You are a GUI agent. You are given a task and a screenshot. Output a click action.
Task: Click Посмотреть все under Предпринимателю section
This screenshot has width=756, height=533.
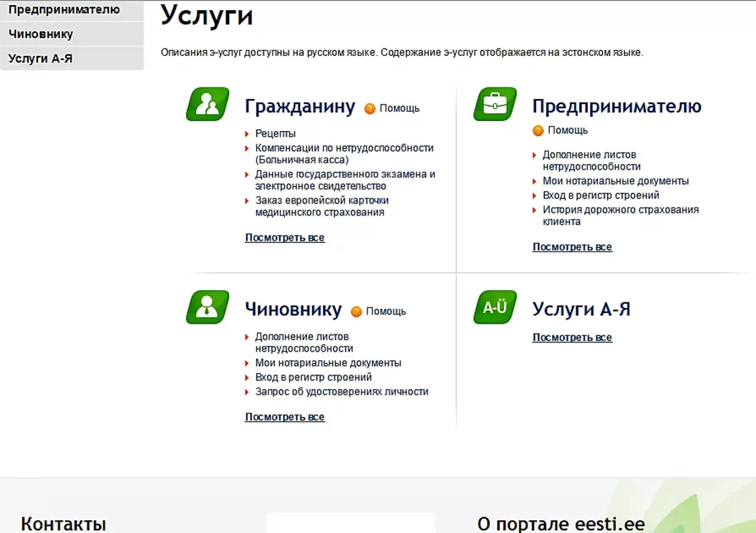pos(572,247)
